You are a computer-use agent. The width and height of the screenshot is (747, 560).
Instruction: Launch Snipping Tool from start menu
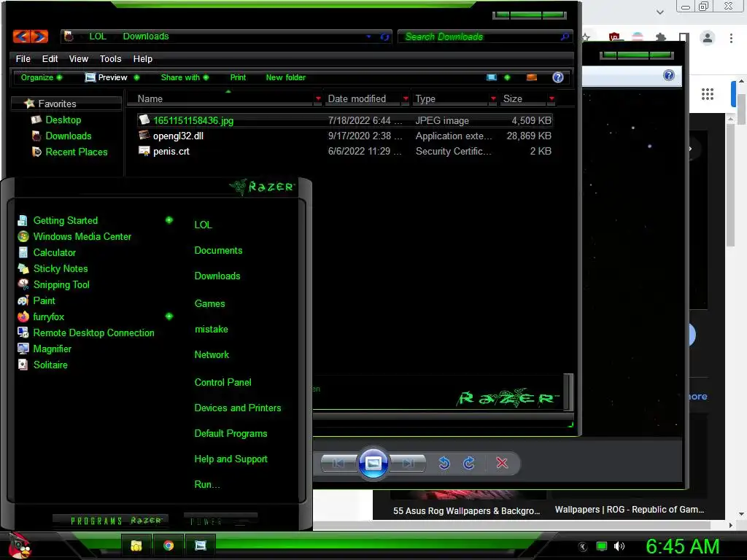53,285
